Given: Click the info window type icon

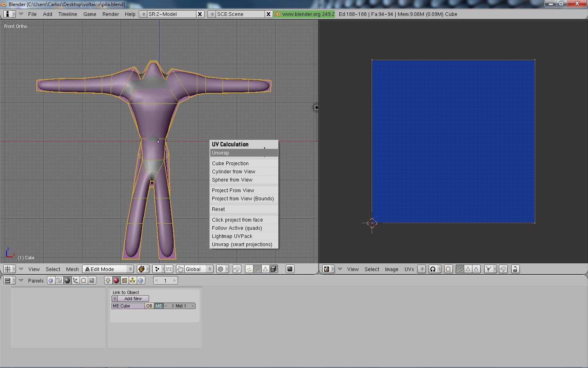Looking at the screenshot, I should click(x=9, y=14).
